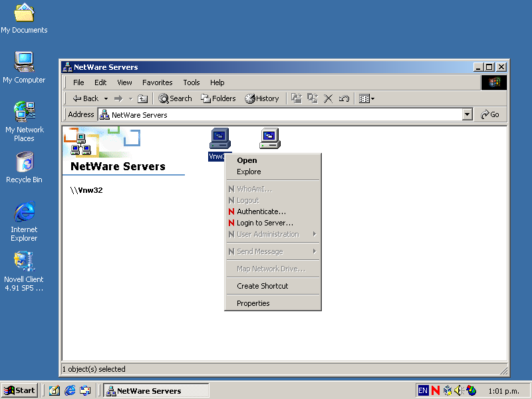Open the History pane from the toolbar
532x399 pixels.
262,98
